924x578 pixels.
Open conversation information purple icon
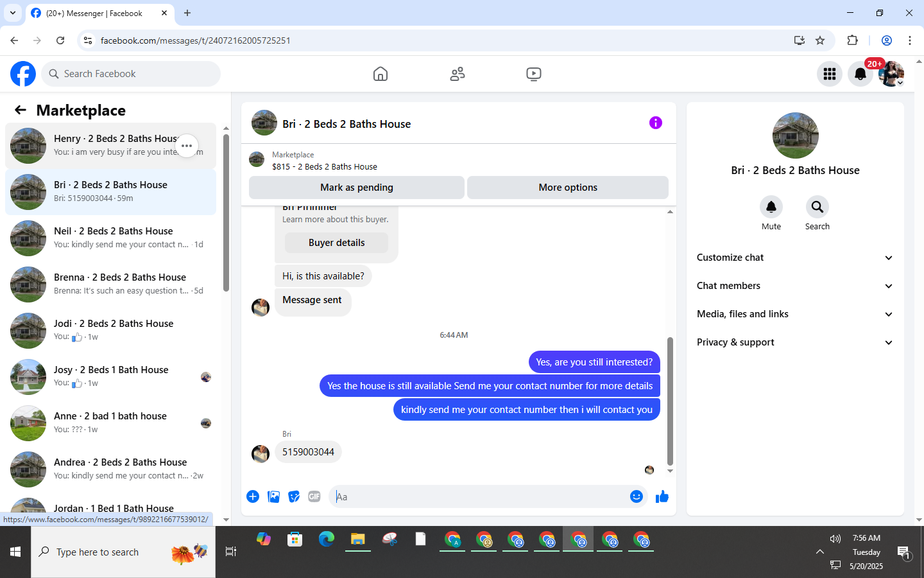[x=655, y=123]
